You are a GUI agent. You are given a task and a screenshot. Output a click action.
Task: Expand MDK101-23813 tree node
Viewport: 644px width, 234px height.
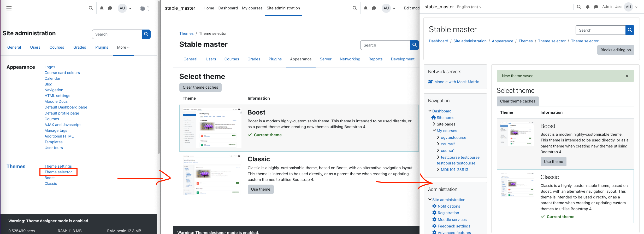(x=438, y=169)
